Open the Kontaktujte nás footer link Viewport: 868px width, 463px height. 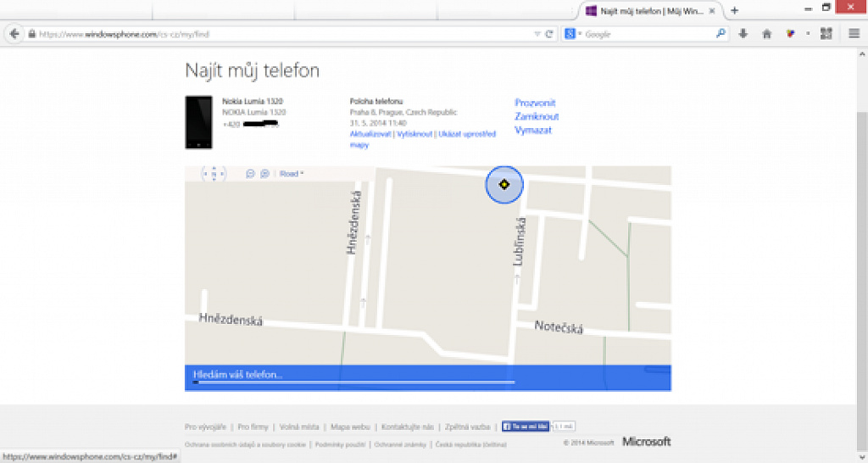point(408,427)
